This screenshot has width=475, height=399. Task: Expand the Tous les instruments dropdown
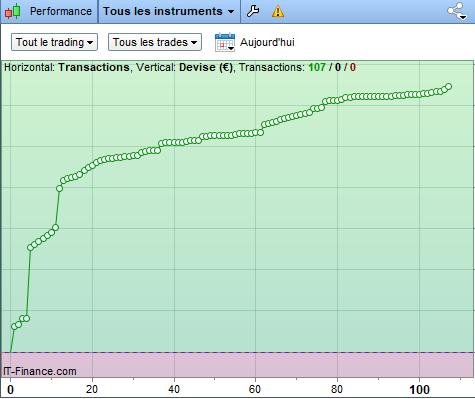tap(169, 11)
